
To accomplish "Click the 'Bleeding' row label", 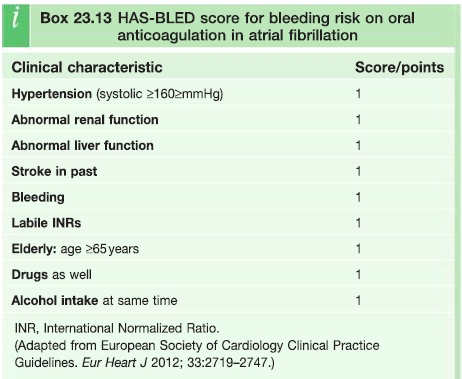I will coord(38,197).
